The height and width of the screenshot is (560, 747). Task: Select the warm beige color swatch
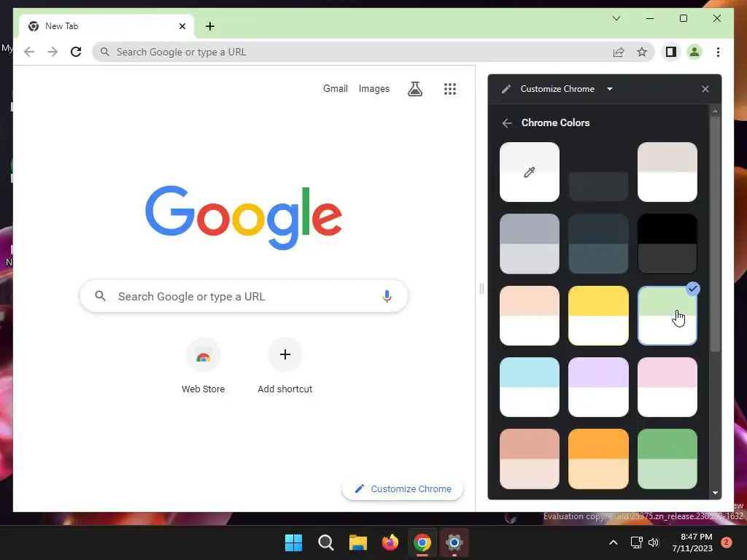pyautogui.click(x=667, y=172)
